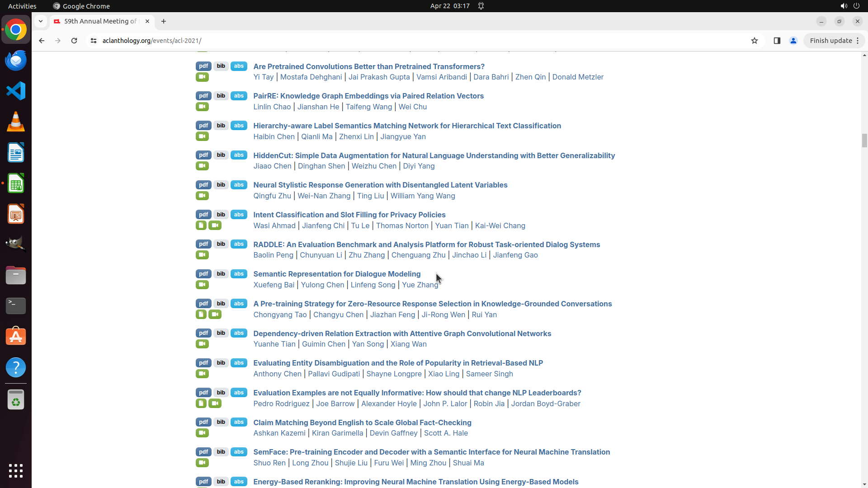Click video icon next to Evaluation Examples paper
This screenshot has width=868, height=488.
point(215,404)
